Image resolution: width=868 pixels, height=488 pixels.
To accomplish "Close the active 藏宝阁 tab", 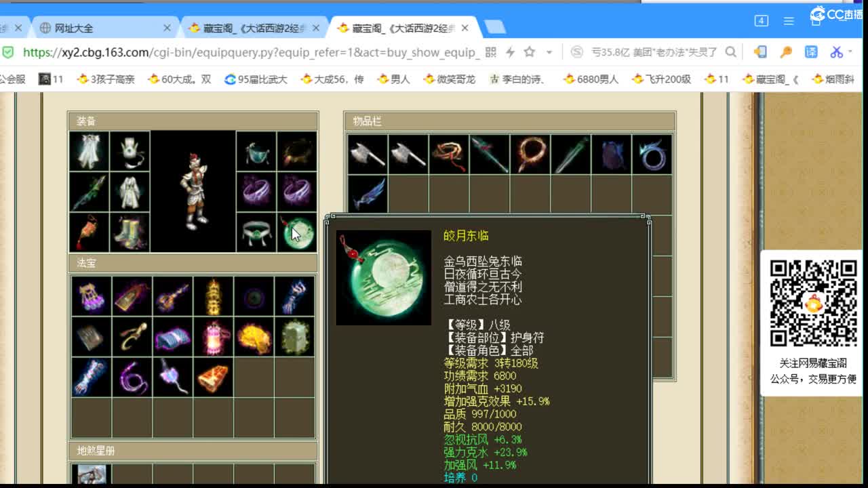I will point(465,28).
